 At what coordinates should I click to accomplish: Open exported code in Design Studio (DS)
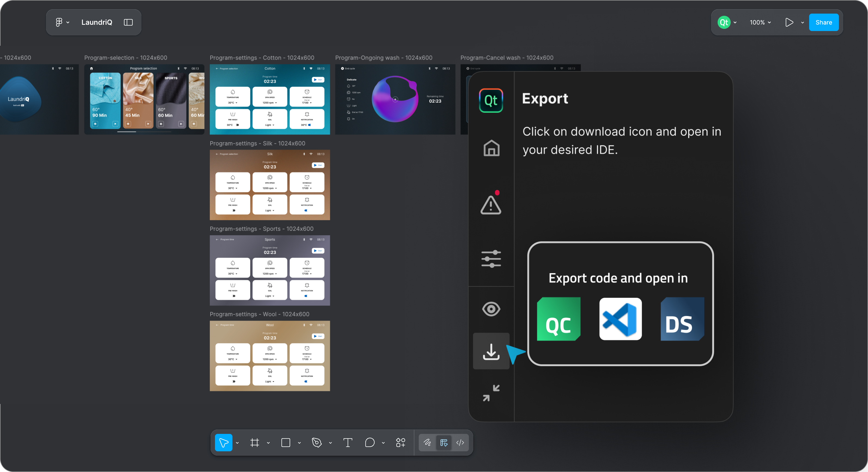[682, 319]
